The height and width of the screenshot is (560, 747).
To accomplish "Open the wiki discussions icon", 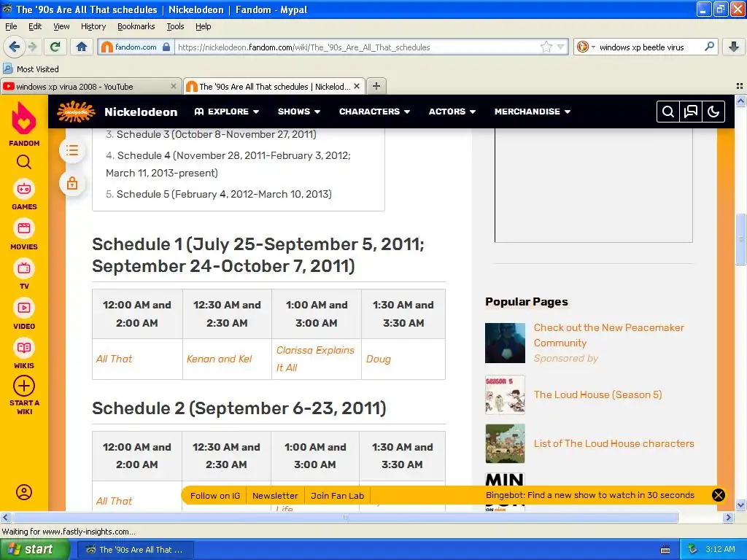I will pos(691,112).
